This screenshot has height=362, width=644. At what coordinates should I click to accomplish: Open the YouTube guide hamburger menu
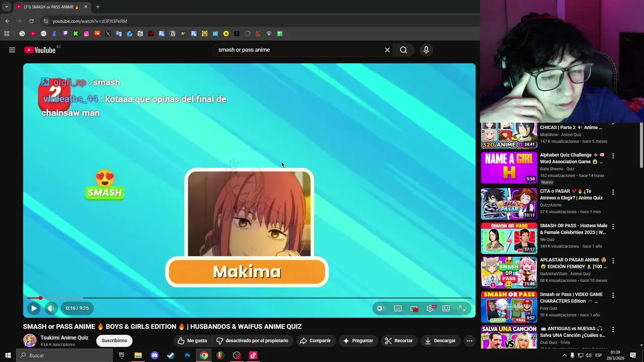point(12,50)
